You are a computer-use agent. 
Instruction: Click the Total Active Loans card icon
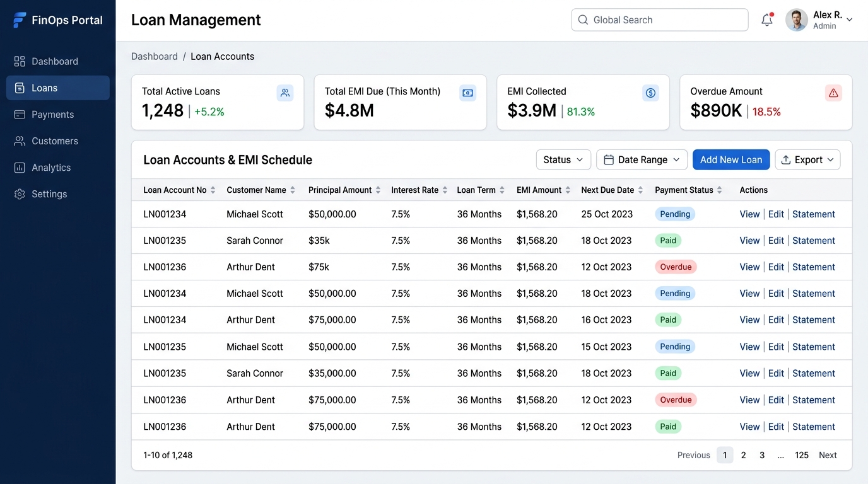click(x=285, y=93)
